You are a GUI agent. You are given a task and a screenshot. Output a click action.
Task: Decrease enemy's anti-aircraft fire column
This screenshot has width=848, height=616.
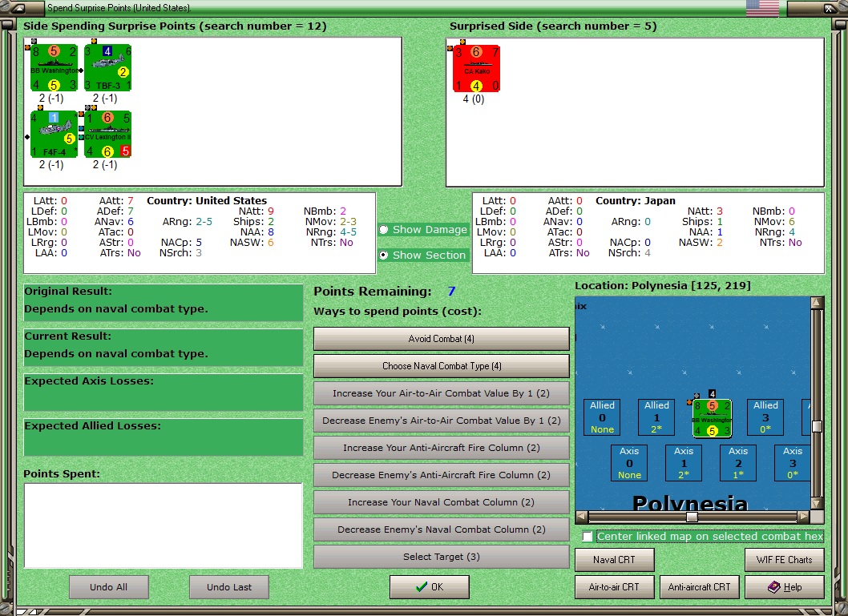coord(442,475)
